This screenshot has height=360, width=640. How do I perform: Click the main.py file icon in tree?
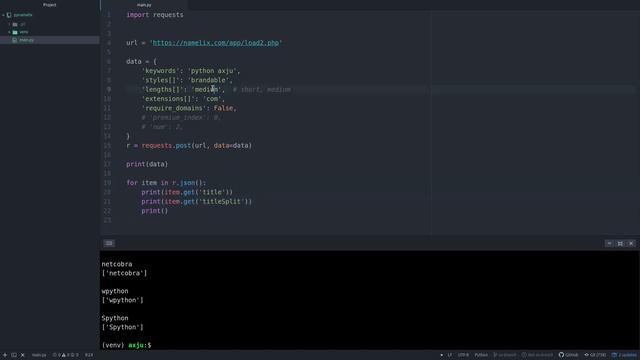click(15, 40)
